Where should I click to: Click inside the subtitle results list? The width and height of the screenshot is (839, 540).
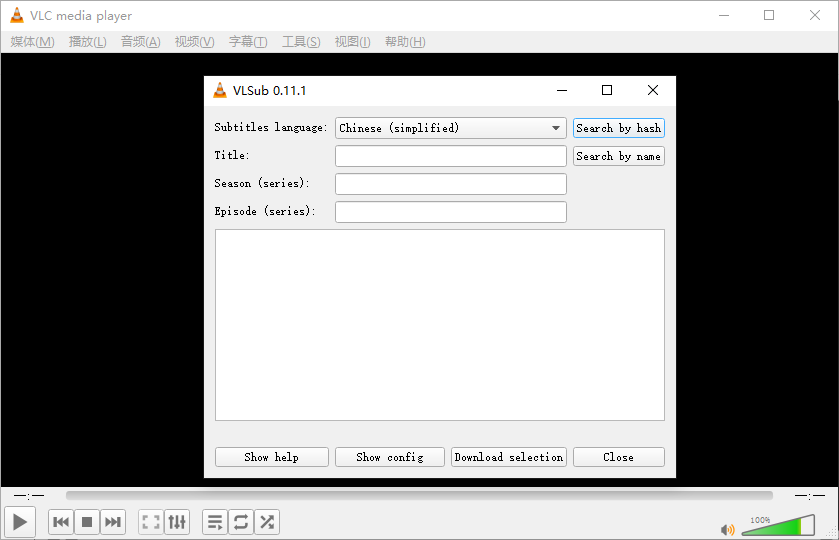(x=440, y=325)
